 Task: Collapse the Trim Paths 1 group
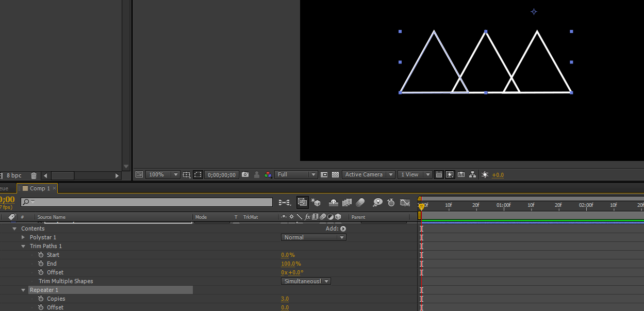[x=23, y=246]
